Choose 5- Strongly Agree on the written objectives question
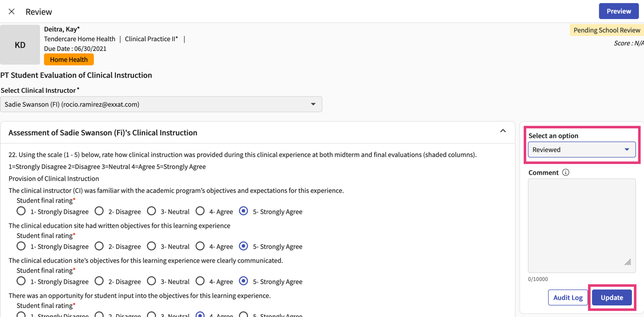Screen dimensions: 644x317 243,246
